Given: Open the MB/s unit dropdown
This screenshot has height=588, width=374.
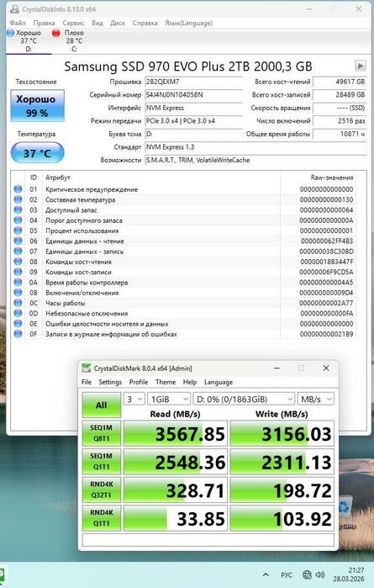Looking at the screenshot, I should click(315, 399).
